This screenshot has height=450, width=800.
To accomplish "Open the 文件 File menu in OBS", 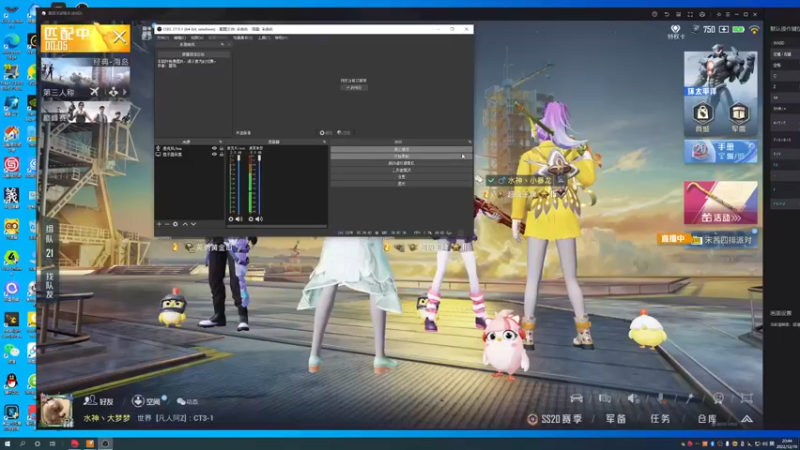I will click(x=163, y=38).
